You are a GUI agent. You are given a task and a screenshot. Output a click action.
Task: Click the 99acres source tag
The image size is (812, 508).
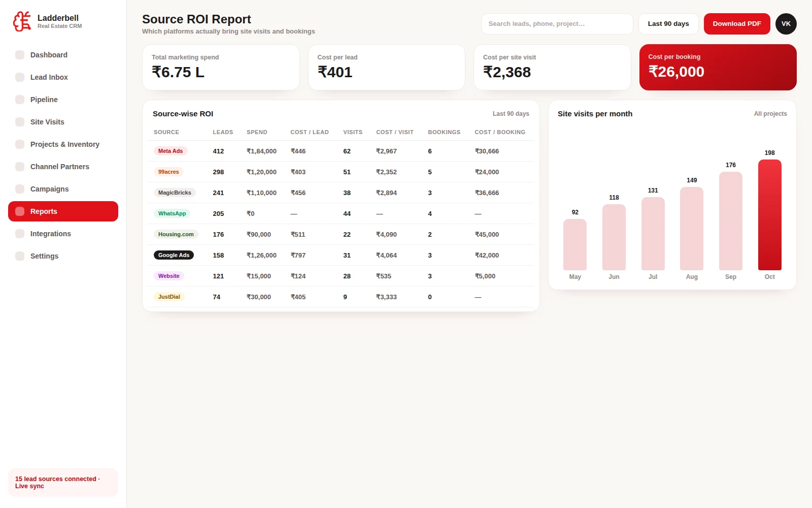[168, 172]
